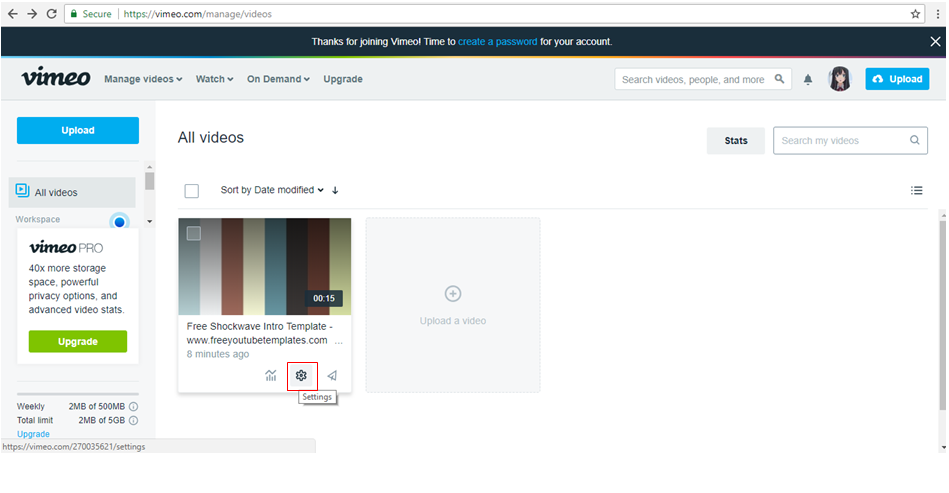949x493 pixels.
Task: Tick the checkbox on the Shockwave video thumbnail
Action: (x=194, y=233)
